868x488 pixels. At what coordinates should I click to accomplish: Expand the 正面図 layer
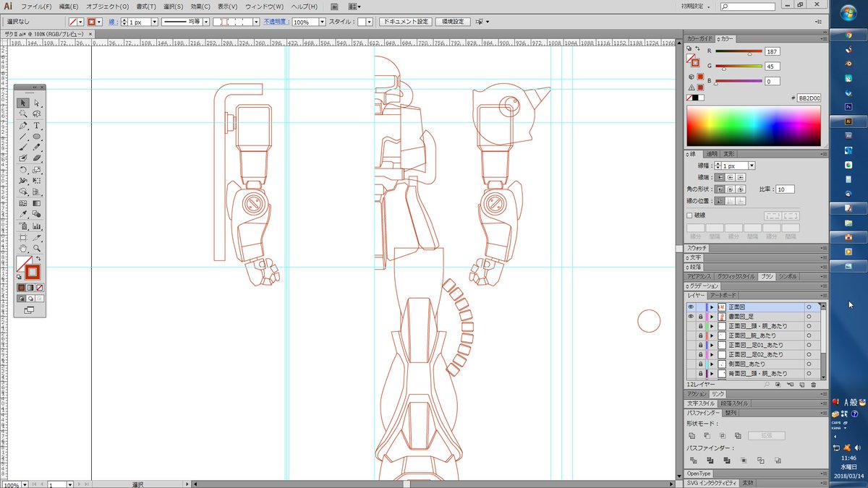(x=712, y=307)
